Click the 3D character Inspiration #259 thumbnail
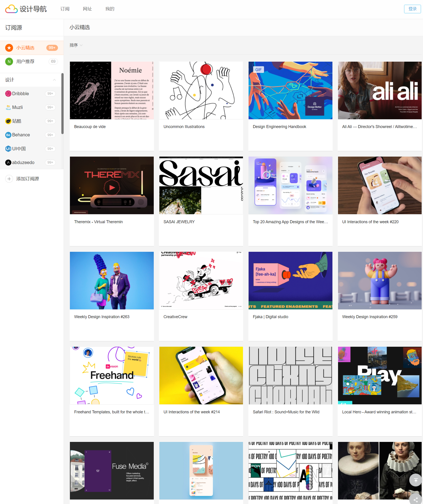Image resolution: width=423 pixels, height=504 pixels. pos(380,281)
